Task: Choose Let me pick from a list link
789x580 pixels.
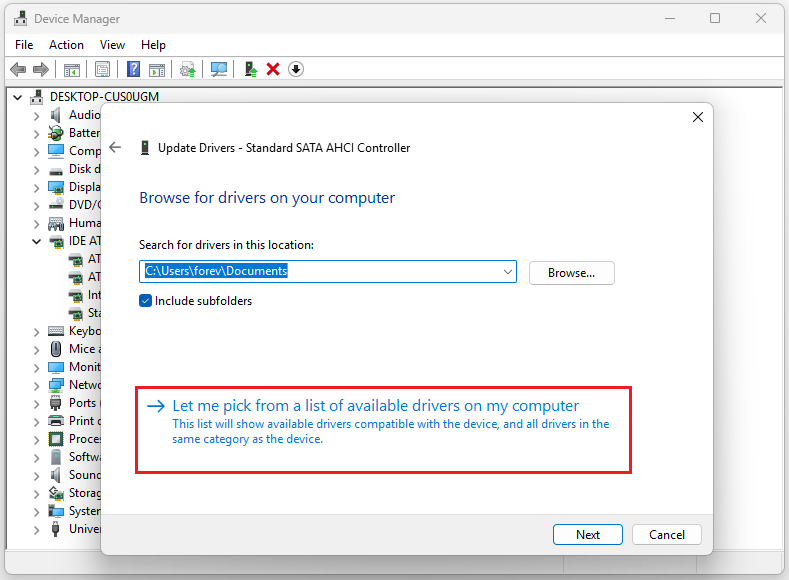Action: pos(375,405)
